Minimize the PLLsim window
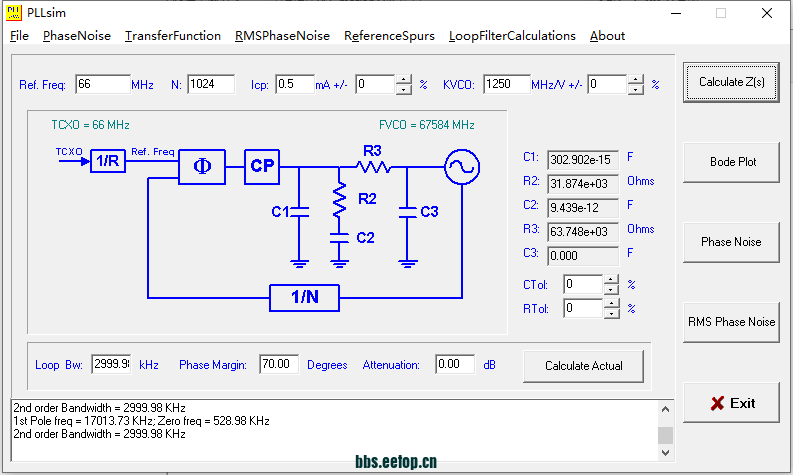This screenshot has width=793, height=475. pyautogui.click(x=676, y=13)
